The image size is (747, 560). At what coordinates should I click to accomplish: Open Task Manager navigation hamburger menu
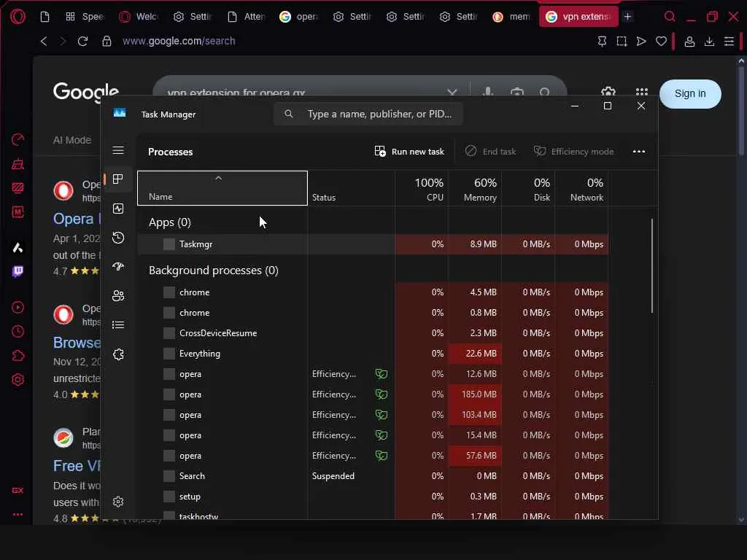coord(118,150)
